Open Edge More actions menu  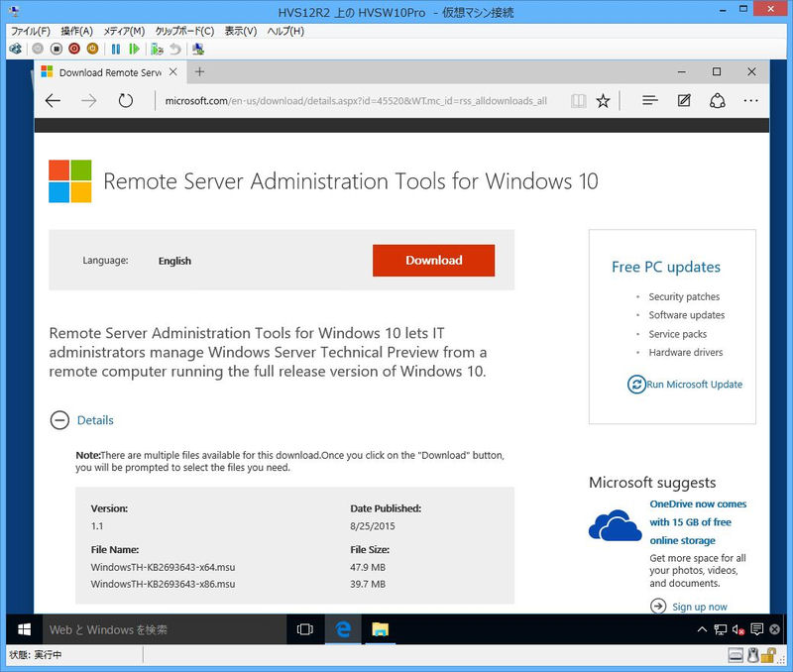751,101
